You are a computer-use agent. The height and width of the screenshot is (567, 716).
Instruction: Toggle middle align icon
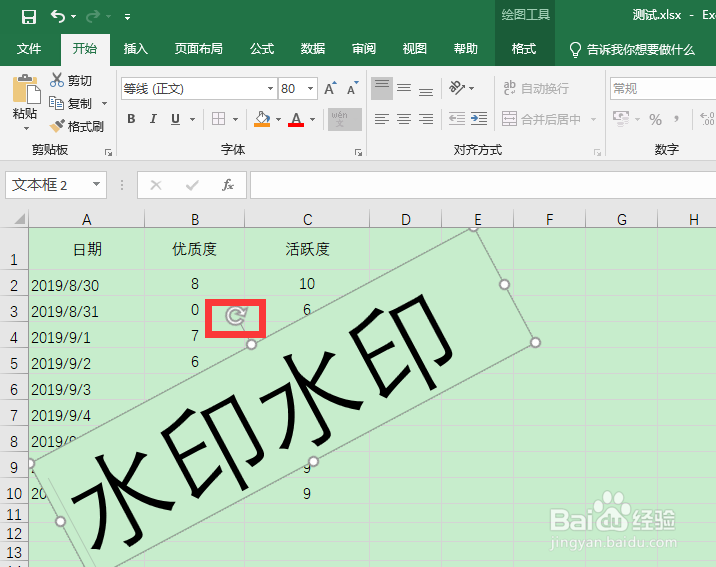click(404, 88)
